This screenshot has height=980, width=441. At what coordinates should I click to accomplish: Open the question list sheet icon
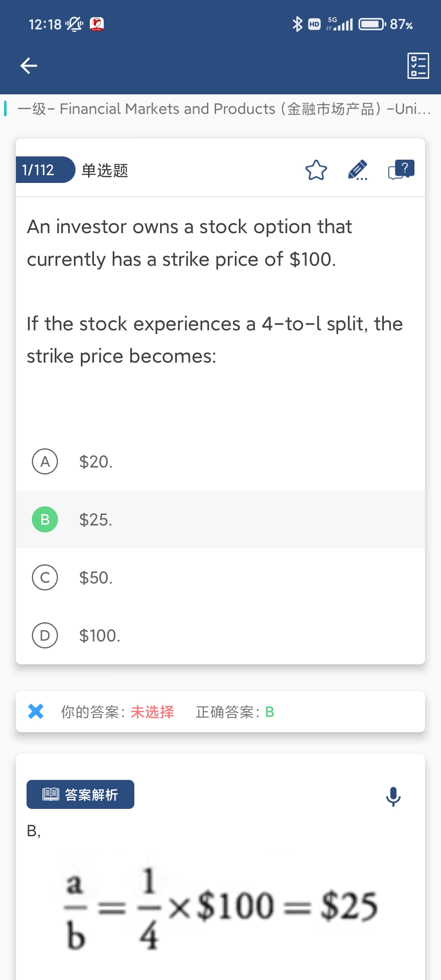(418, 66)
